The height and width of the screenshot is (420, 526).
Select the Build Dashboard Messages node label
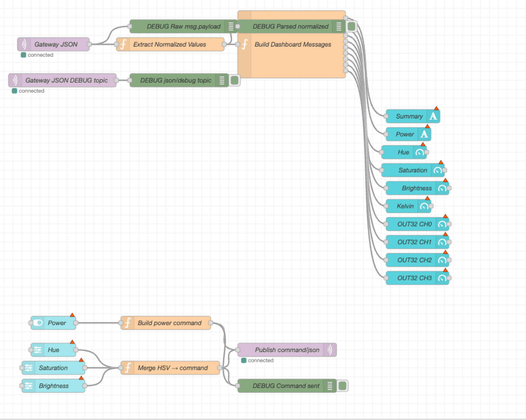pos(293,44)
